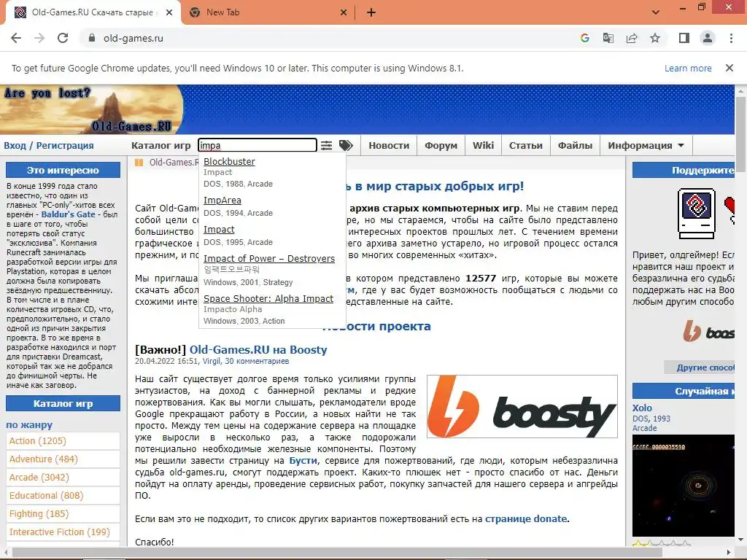Browse Arcade (3042) genre
The height and width of the screenshot is (560, 747).
click(63, 477)
